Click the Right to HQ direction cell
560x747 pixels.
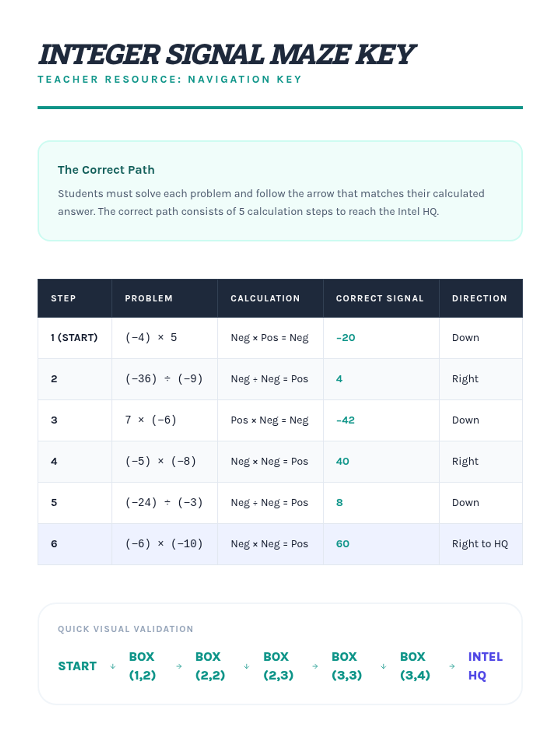480,544
